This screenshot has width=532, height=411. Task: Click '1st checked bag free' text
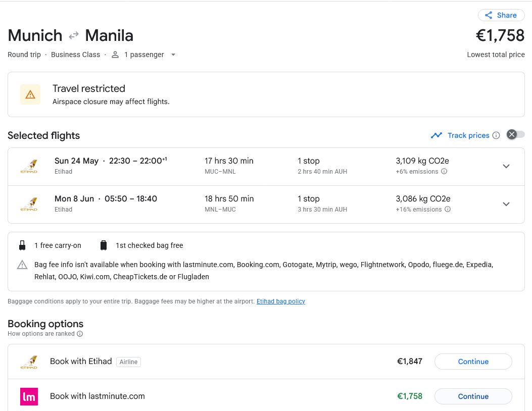pyautogui.click(x=149, y=245)
